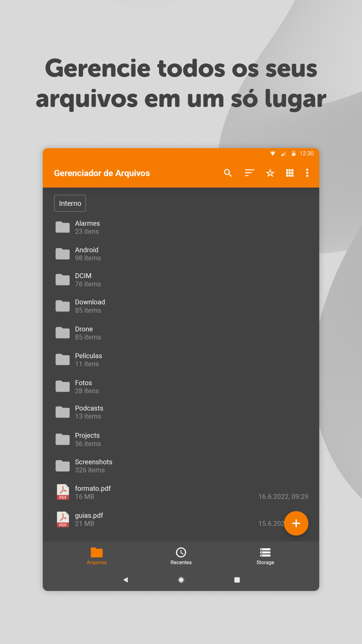This screenshot has height=644, width=362.
Task: Click the 326 items count text
Action: [90, 470]
